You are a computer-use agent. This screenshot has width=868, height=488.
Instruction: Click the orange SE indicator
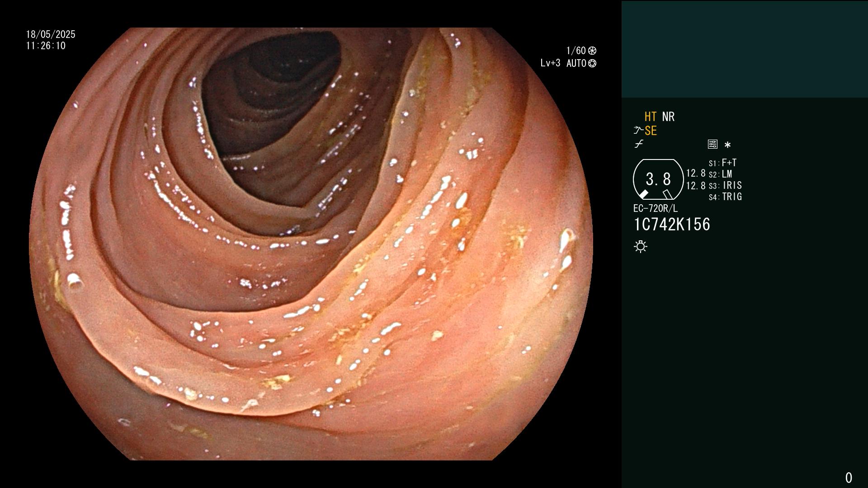tap(651, 131)
